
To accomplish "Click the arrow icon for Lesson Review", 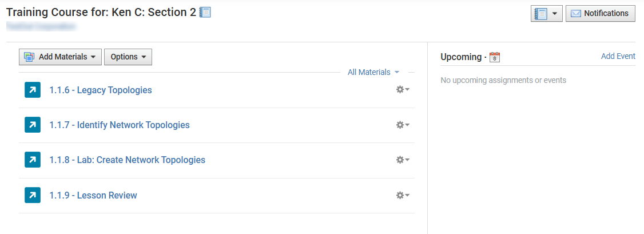I will pyautogui.click(x=33, y=195).
